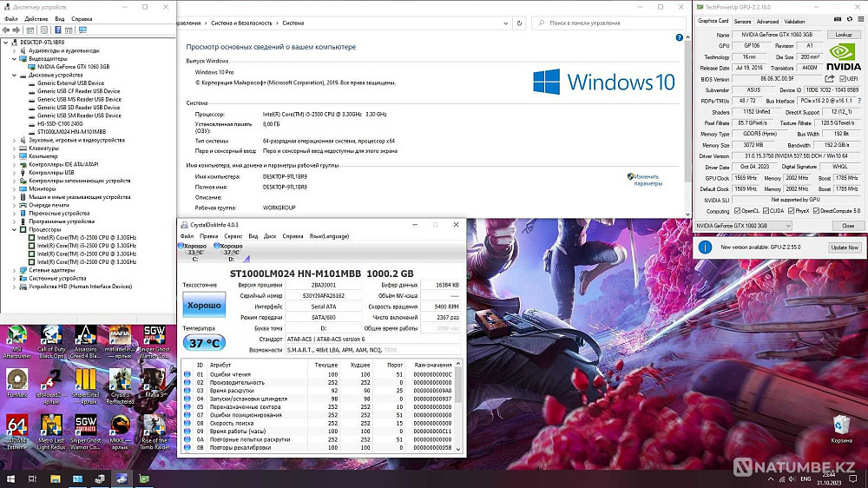Open Диск menu in CrystalDiskInfo
The image size is (868, 488).
coord(270,236)
